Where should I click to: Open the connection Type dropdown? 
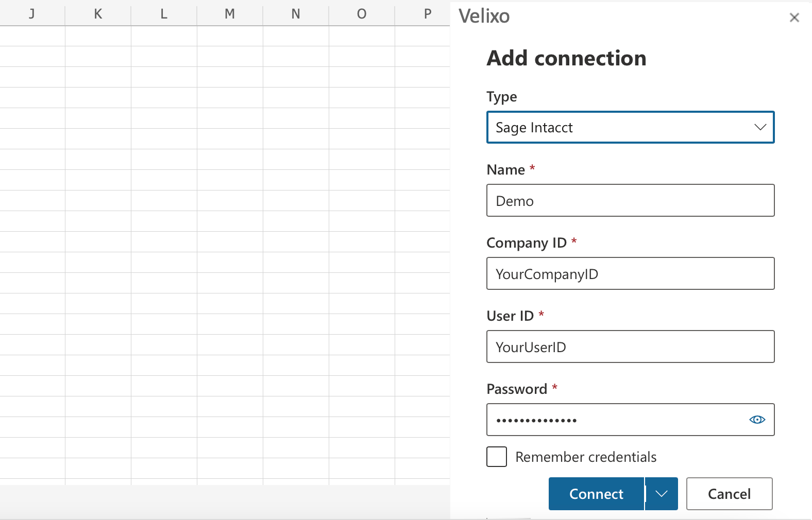click(x=630, y=127)
